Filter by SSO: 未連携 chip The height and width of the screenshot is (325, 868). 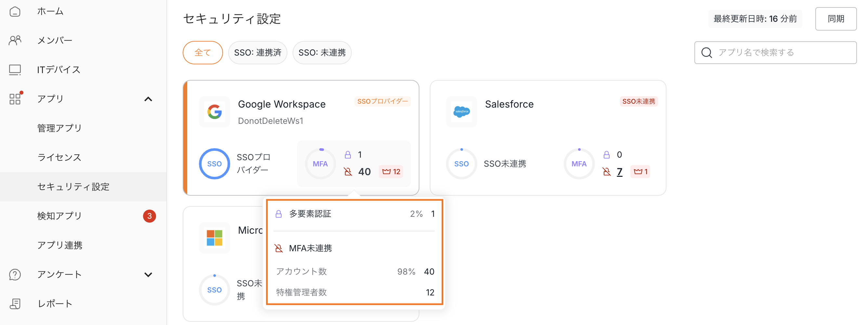click(322, 53)
